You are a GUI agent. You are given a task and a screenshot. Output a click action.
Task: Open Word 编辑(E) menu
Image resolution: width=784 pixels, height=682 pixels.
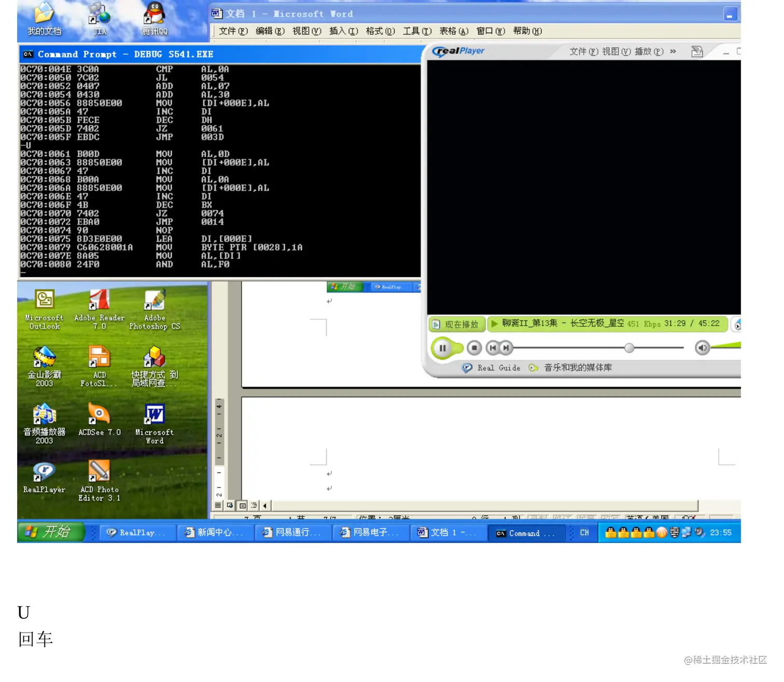coord(270,31)
